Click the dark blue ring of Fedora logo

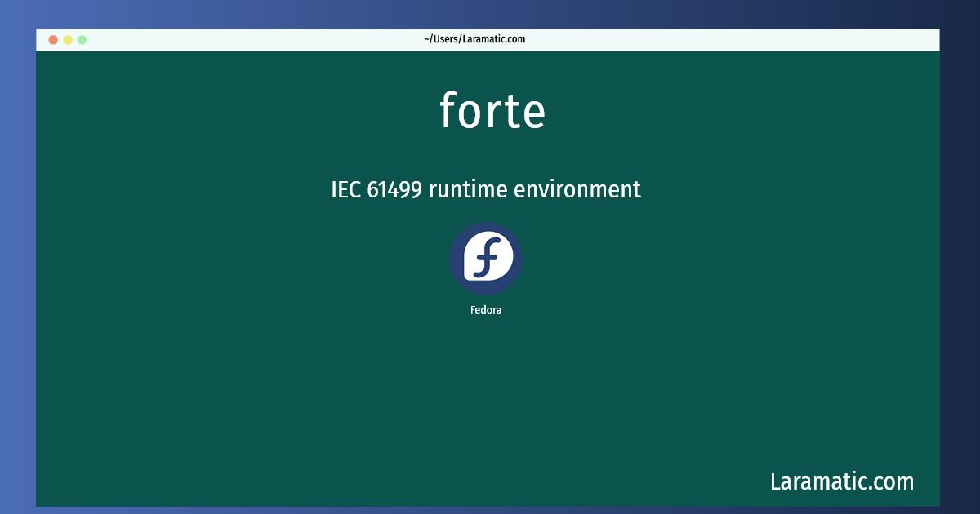[x=455, y=259]
